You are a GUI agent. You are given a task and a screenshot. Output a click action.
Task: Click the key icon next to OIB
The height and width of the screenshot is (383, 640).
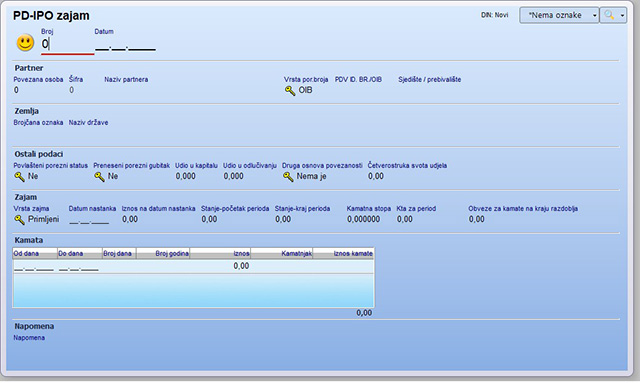point(290,90)
